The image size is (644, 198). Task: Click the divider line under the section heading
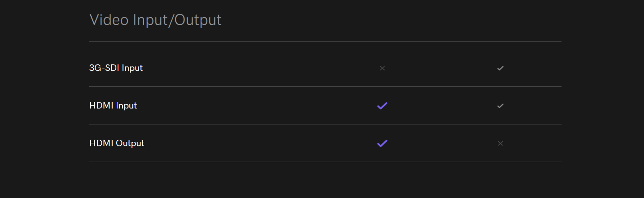click(325, 42)
